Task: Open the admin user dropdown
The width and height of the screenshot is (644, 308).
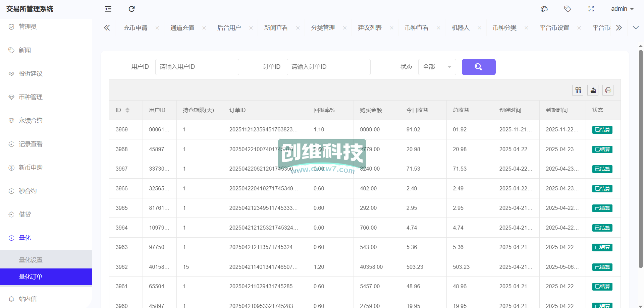Action: click(x=622, y=9)
